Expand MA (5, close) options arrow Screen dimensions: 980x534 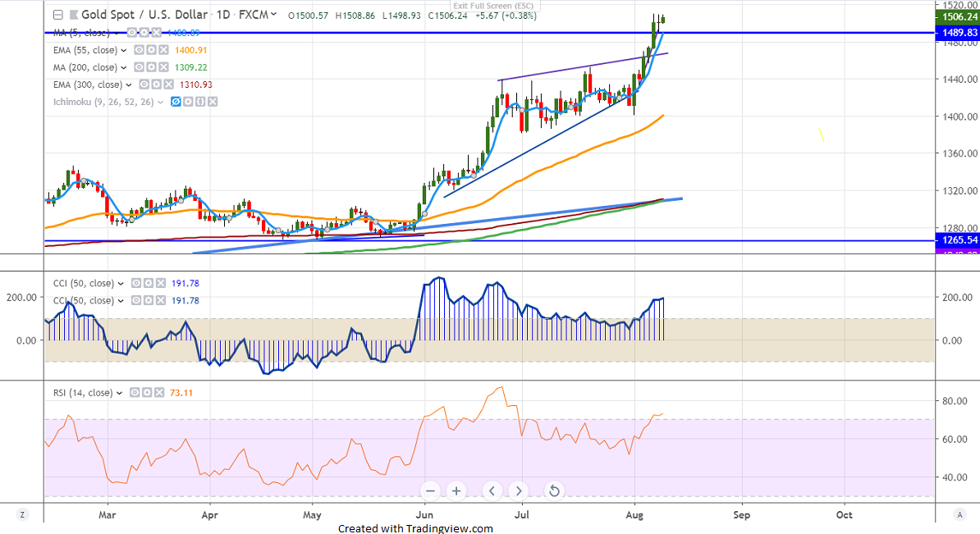(117, 33)
